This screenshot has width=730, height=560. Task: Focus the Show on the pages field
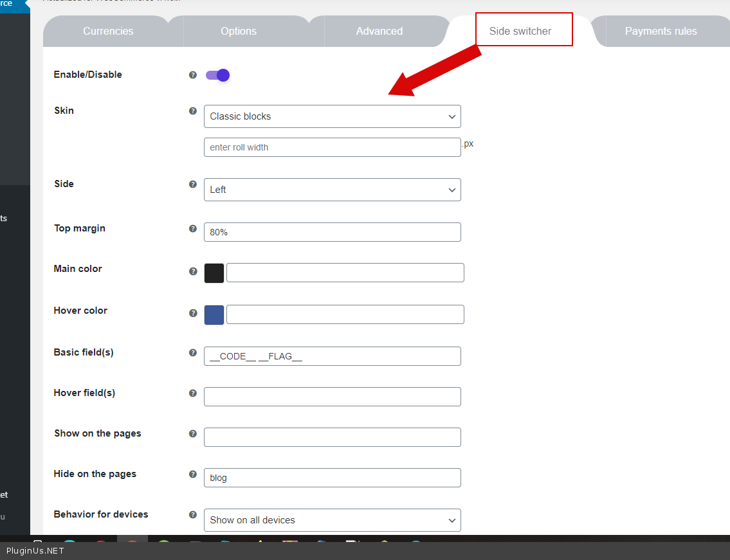[332, 437]
